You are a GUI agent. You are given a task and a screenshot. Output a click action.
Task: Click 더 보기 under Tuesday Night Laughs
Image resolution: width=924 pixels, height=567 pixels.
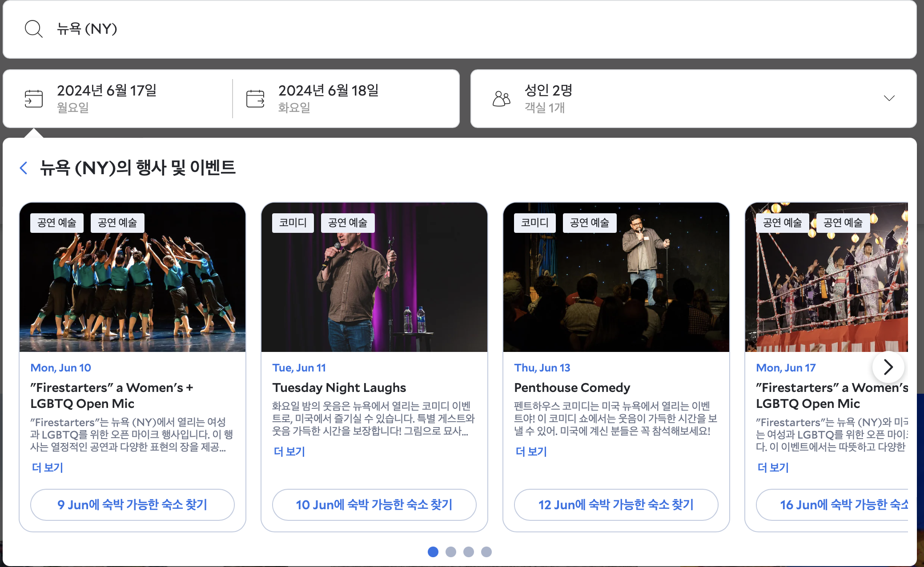pos(289,451)
